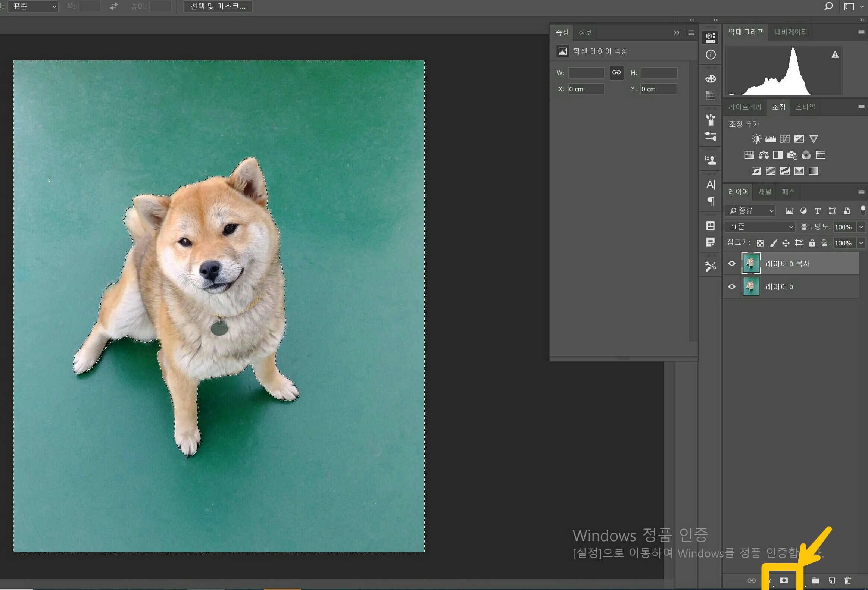Add a Hue/Saturation adjustment

pyautogui.click(x=749, y=155)
